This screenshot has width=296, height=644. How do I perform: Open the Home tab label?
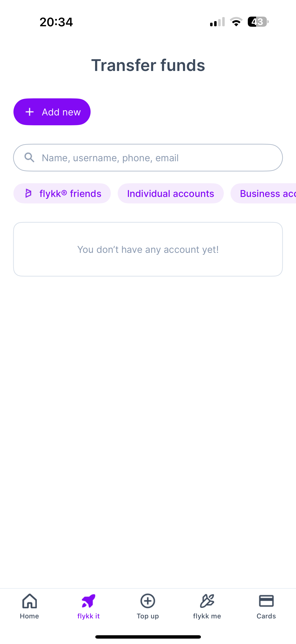pos(29,616)
